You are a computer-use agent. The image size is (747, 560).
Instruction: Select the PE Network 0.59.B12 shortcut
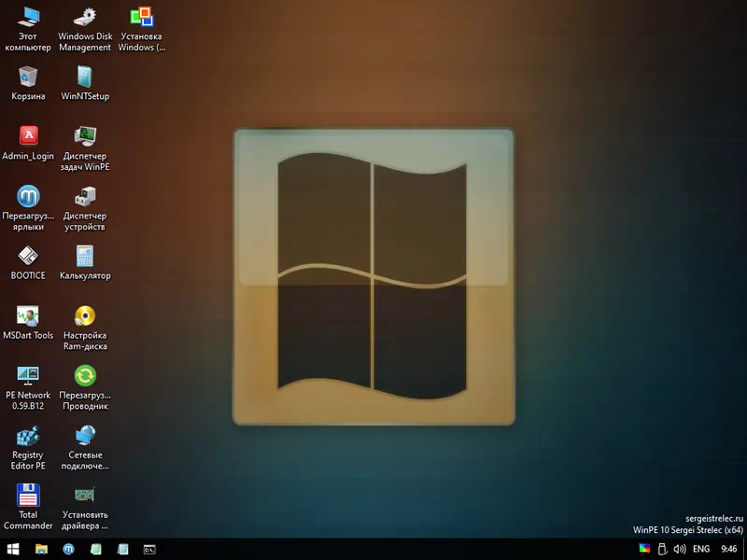pyautogui.click(x=28, y=388)
